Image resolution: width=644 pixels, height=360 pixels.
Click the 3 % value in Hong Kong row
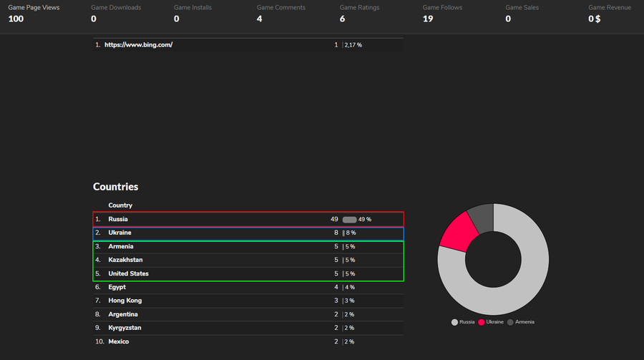pos(349,301)
